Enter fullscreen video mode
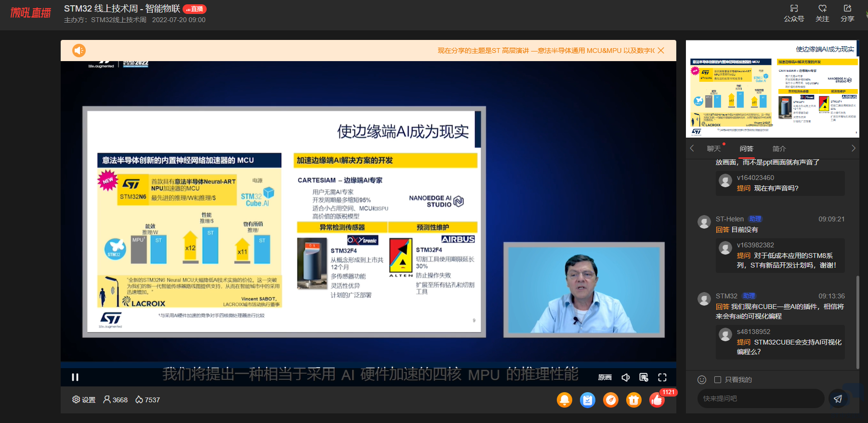The width and height of the screenshot is (868, 423). click(662, 377)
